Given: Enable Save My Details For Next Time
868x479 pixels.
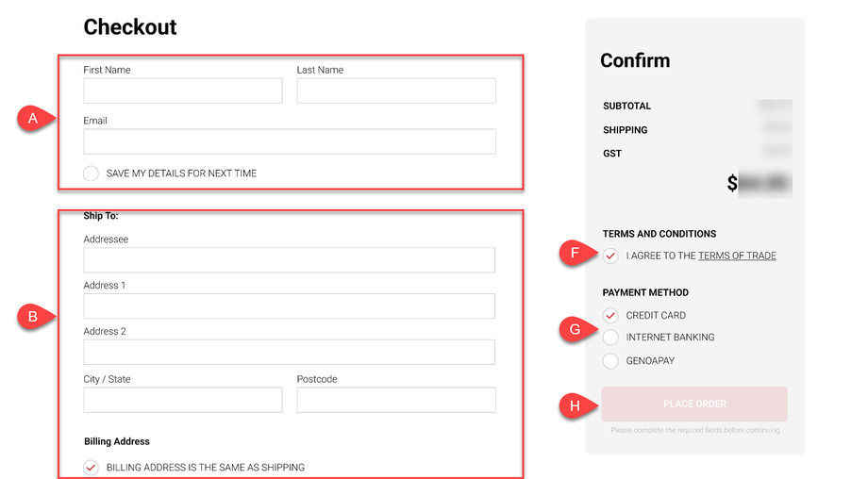Looking at the screenshot, I should (91, 173).
